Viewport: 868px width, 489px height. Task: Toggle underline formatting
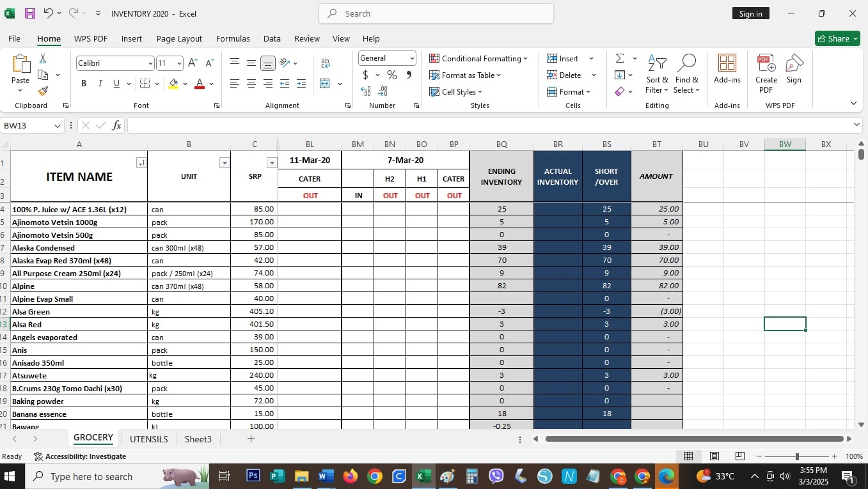[116, 84]
